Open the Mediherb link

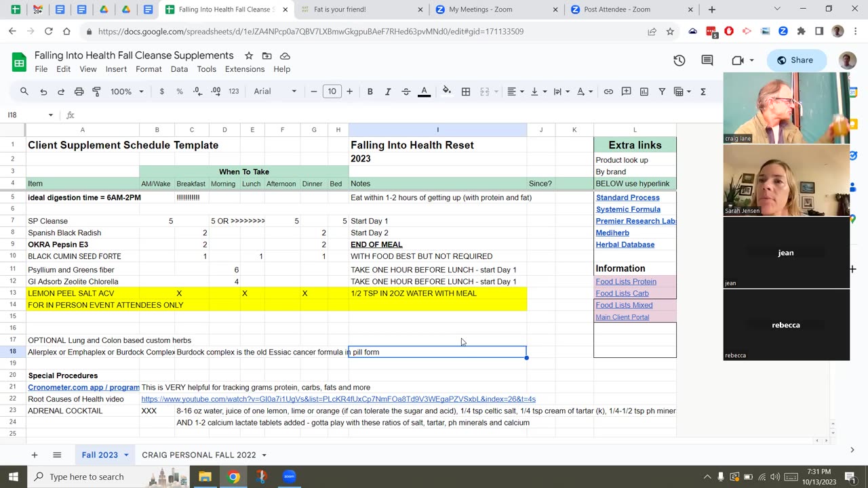tap(614, 232)
